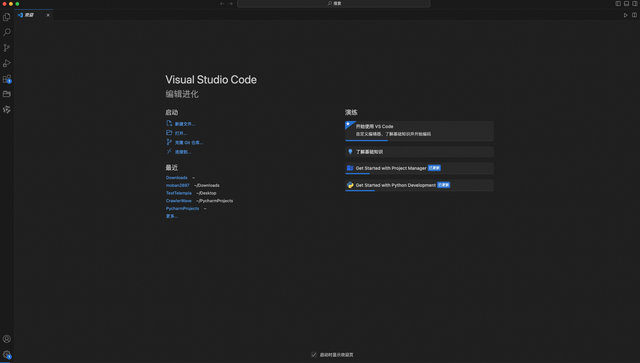Open the Extensions view

pyautogui.click(x=7, y=79)
